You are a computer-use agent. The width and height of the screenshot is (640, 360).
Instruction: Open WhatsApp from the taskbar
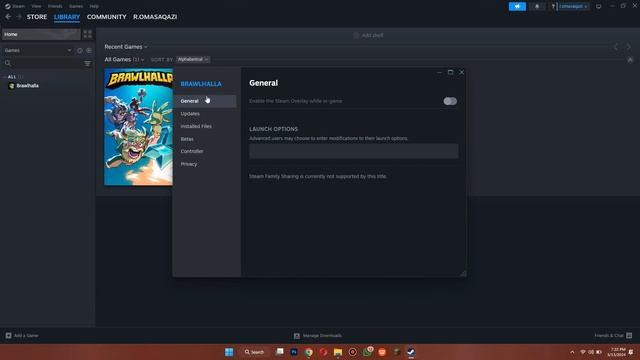click(x=367, y=352)
